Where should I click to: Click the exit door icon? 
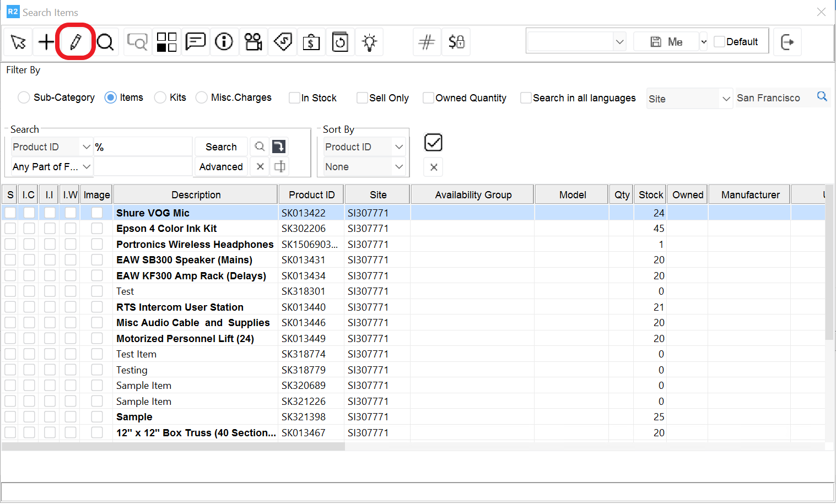[788, 42]
